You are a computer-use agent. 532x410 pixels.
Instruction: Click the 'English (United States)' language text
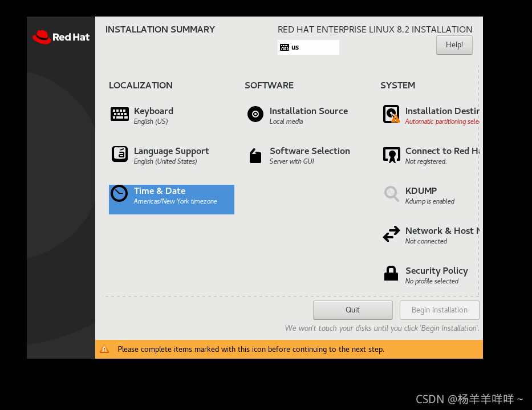[x=165, y=161]
